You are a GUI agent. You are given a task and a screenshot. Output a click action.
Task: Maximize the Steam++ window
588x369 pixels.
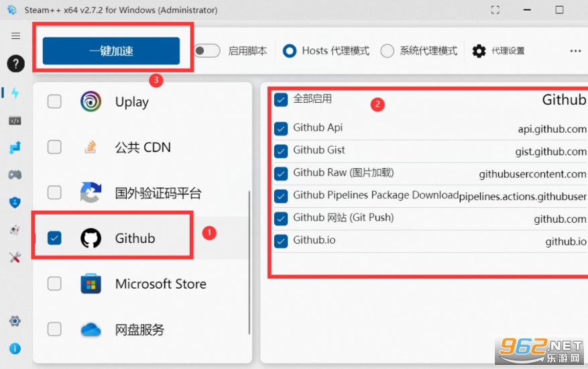[559, 10]
